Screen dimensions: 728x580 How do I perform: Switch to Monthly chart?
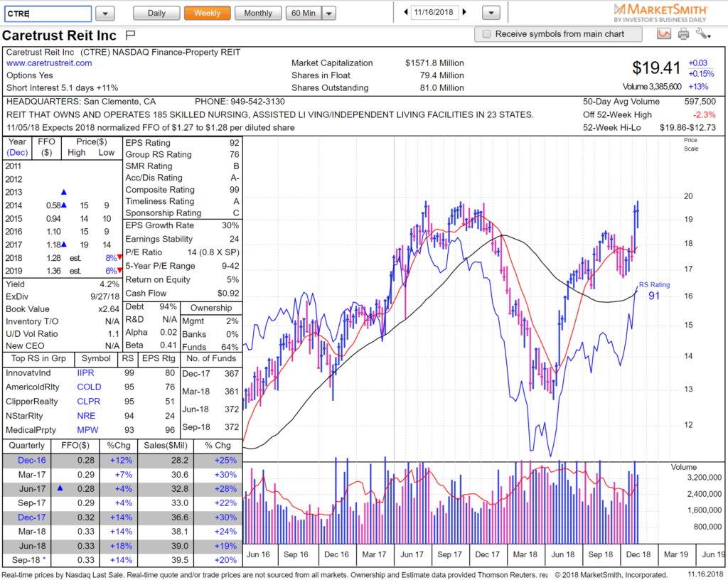point(258,13)
